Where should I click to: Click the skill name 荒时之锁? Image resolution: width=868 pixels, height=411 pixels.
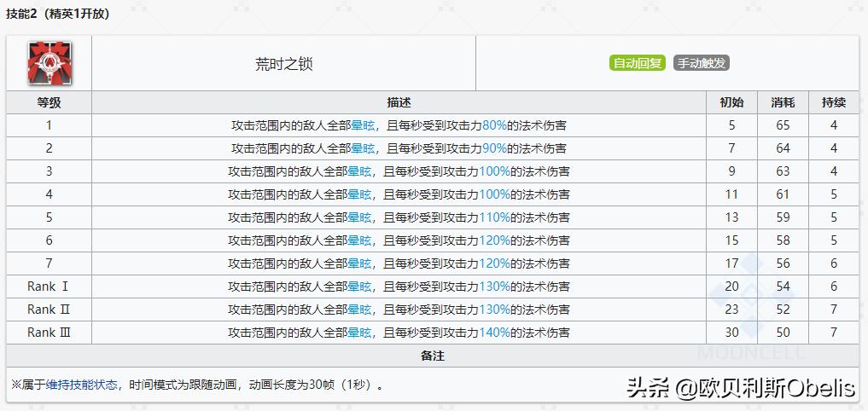[284, 64]
